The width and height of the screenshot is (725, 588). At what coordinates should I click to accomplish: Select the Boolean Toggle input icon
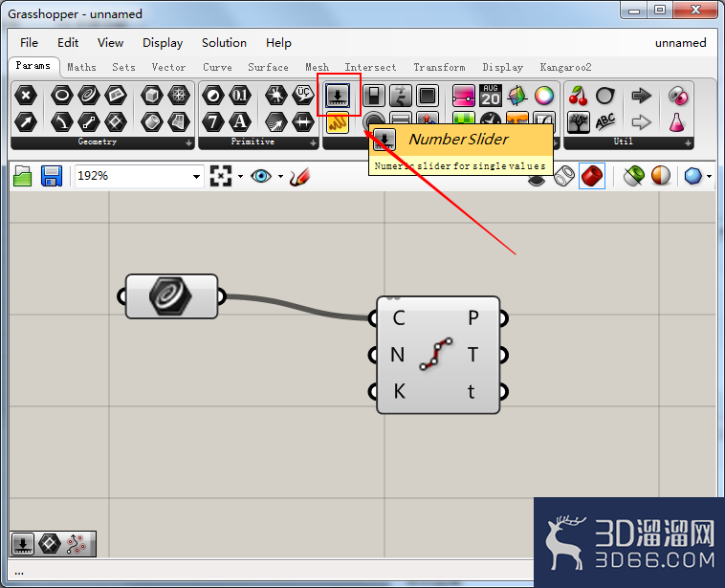click(x=374, y=96)
